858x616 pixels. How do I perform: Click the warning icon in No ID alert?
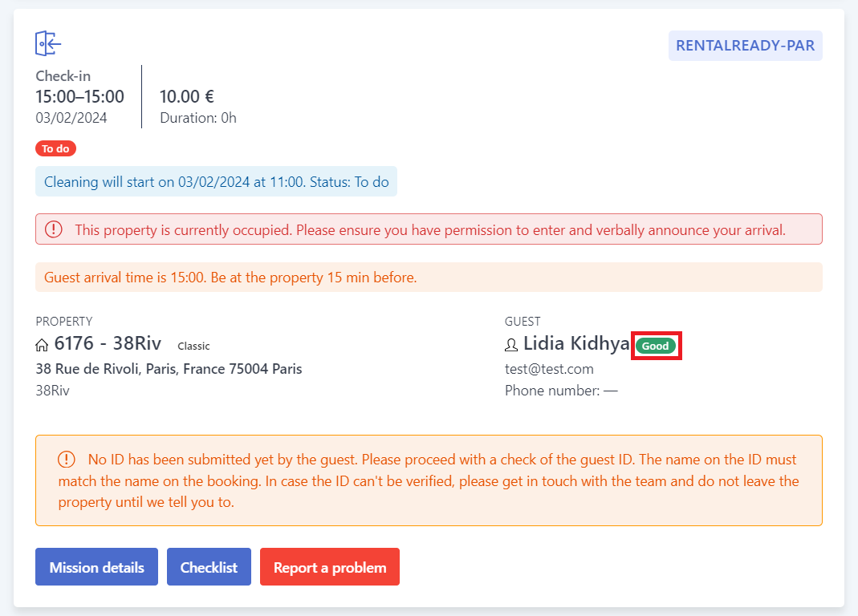pyautogui.click(x=67, y=459)
